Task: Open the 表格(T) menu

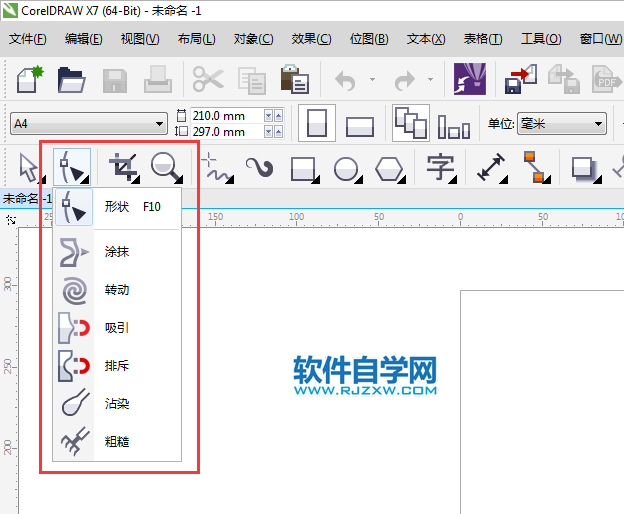Action: (x=483, y=39)
